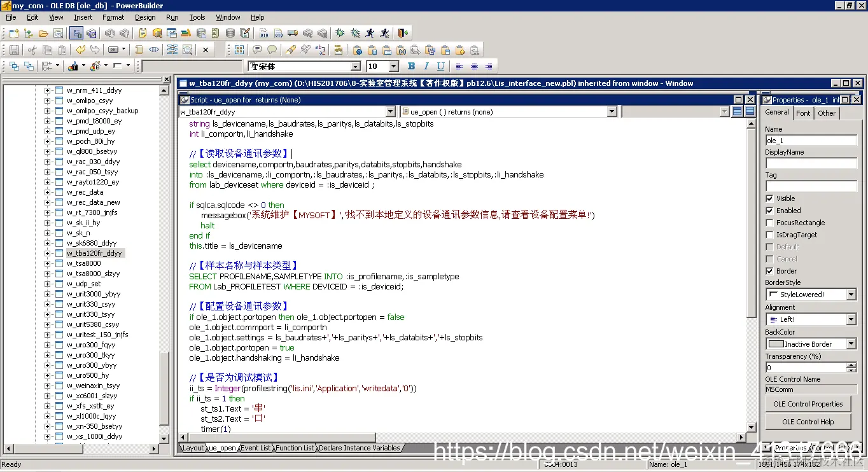Viewport: 868px width, 472px height.
Task: Click the New object toolbar icon
Action: [x=13, y=33]
